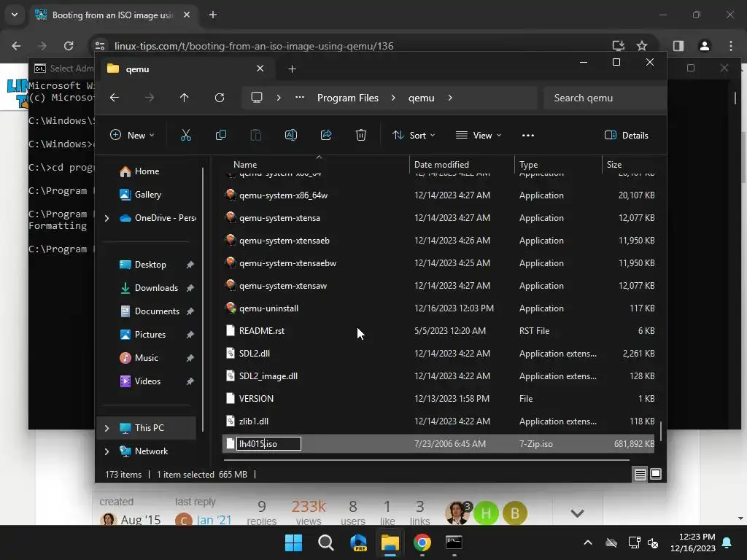Click the lh4015.iso rename text box
Image resolution: width=747 pixels, height=560 pixels.
point(268,444)
